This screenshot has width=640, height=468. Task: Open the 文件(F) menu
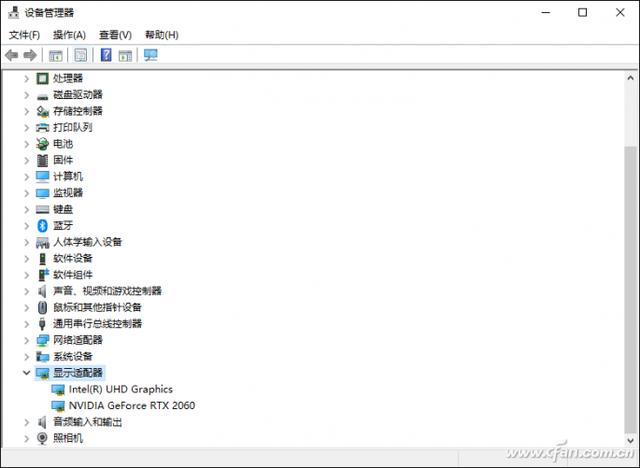[x=24, y=35]
